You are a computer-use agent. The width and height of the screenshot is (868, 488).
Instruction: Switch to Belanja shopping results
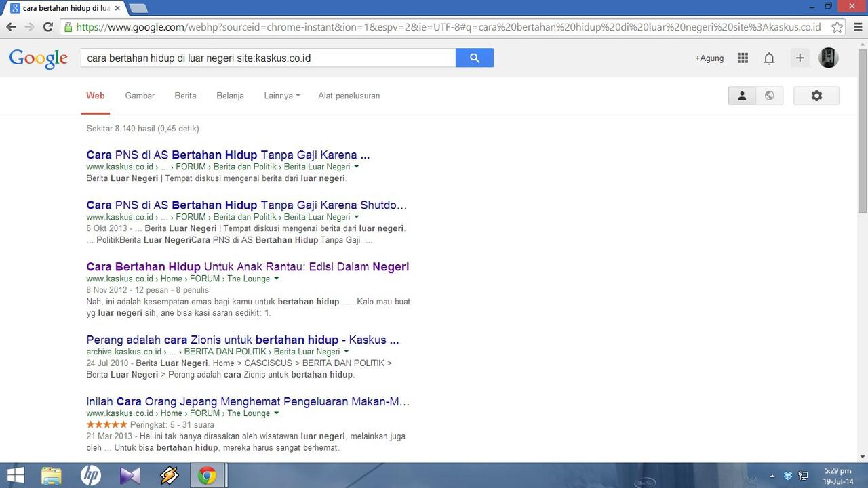(x=230, y=96)
